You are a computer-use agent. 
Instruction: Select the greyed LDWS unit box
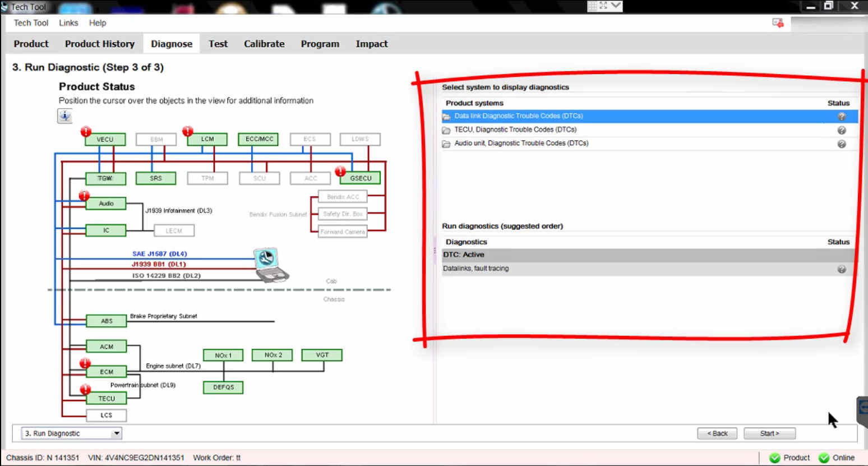click(360, 139)
